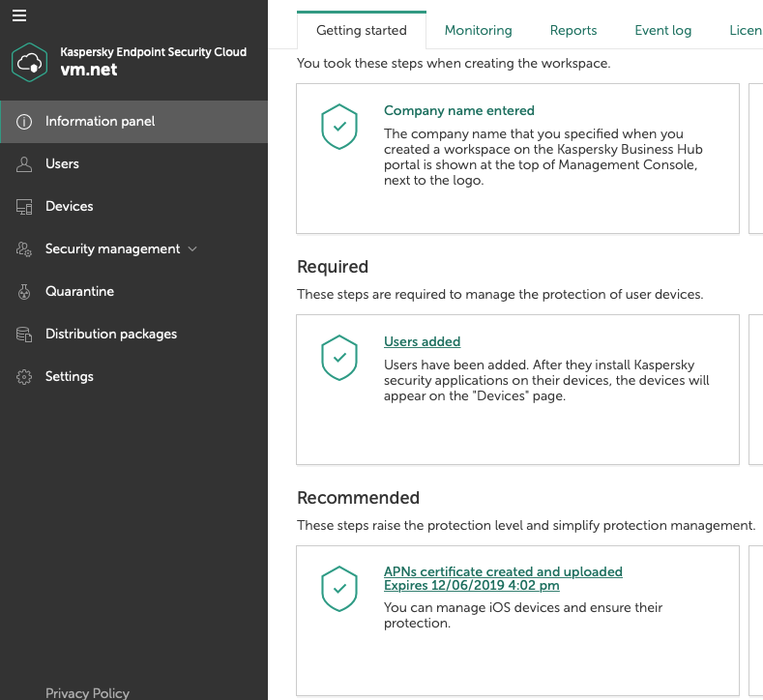Click the Information panel info icon
The image size is (763, 700).
pyautogui.click(x=25, y=122)
